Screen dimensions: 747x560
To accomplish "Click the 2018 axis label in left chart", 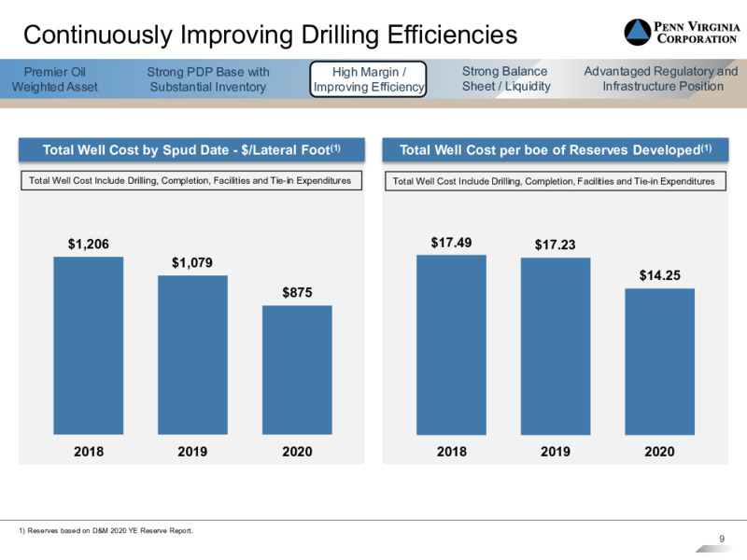I will click(89, 452).
